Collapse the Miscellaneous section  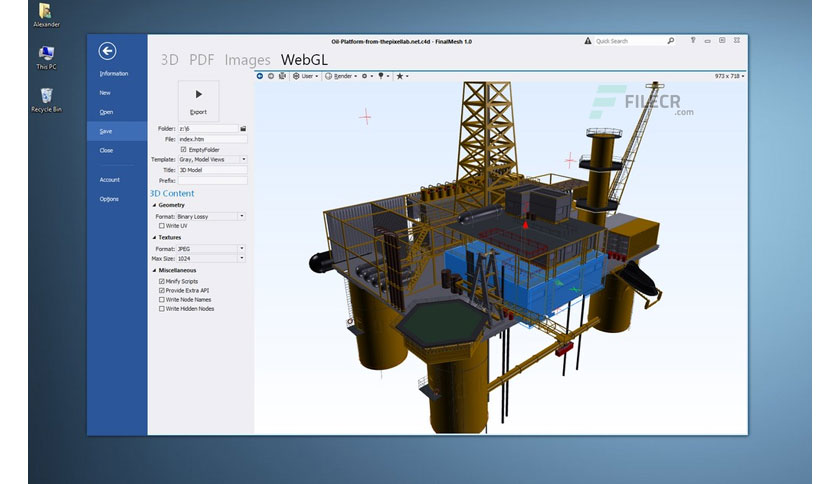click(x=155, y=271)
